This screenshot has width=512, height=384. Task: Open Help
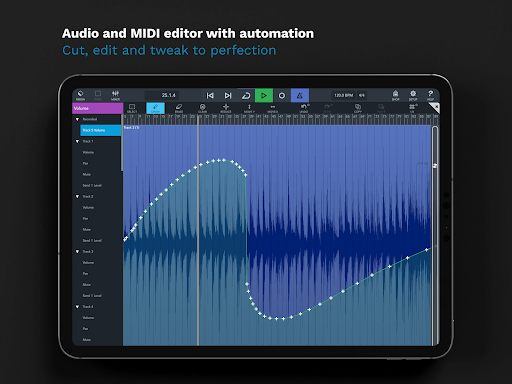[x=430, y=95]
